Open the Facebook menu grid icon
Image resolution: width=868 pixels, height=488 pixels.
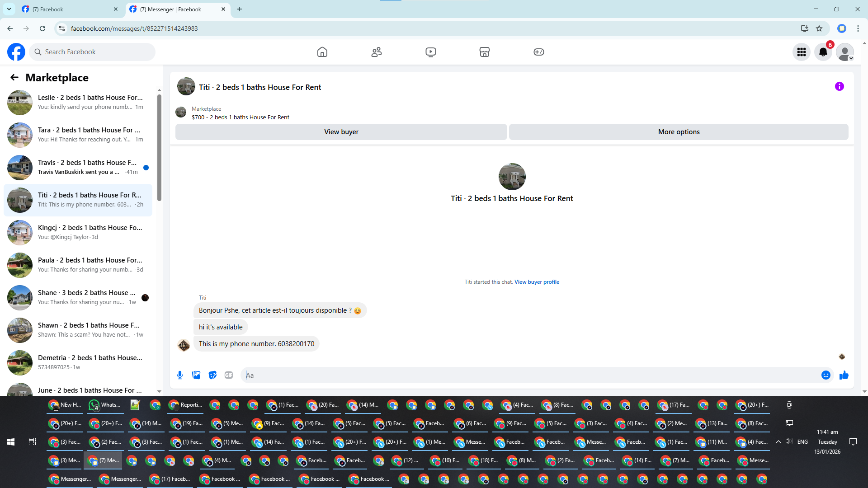[801, 52]
